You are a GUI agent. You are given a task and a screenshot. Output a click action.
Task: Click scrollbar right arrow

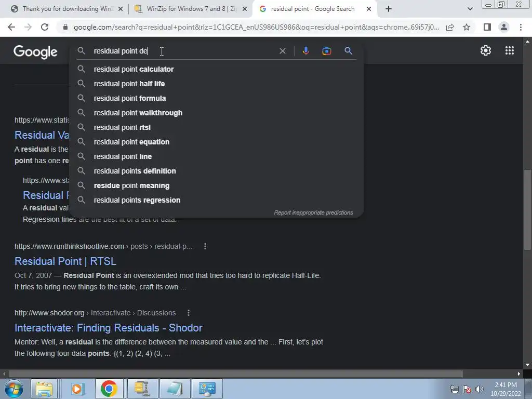[x=519, y=374]
